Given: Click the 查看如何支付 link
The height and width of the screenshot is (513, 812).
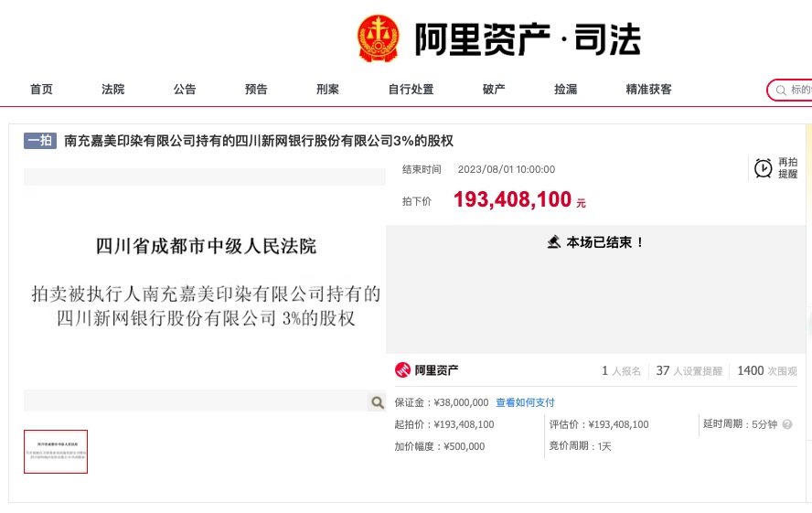Looking at the screenshot, I should tap(525, 402).
